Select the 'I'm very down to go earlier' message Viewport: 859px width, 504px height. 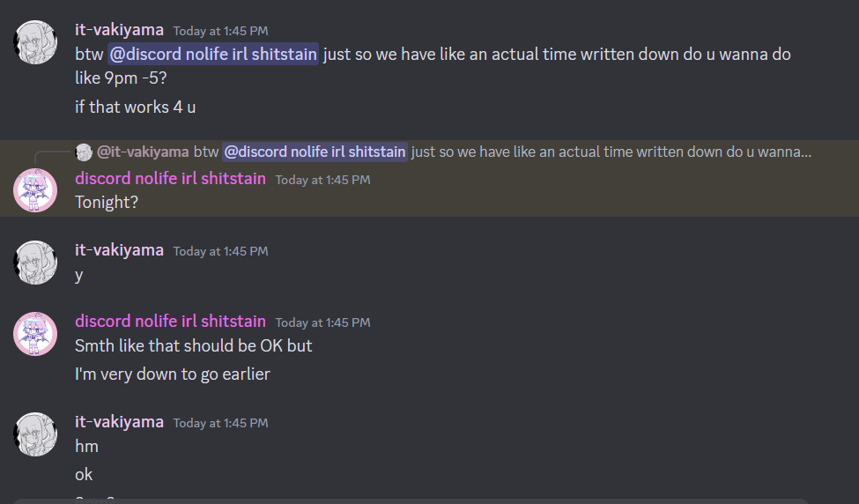click(x=173, y=374)
